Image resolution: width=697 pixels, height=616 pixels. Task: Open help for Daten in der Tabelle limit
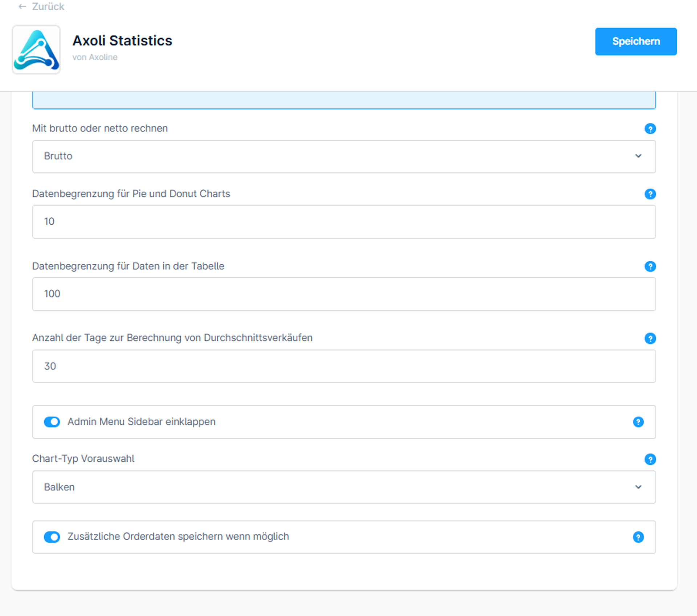coord(650,266)
